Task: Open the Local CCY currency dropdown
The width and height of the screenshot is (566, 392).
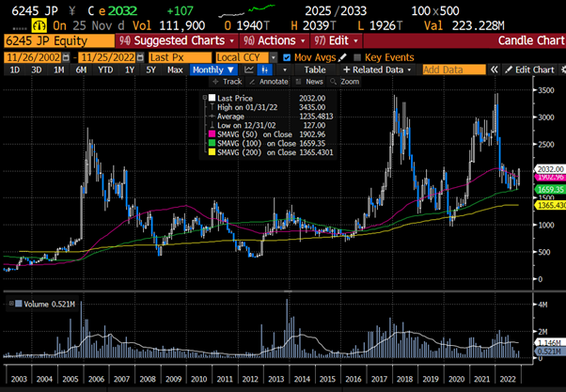Action: tap(274, 57)
